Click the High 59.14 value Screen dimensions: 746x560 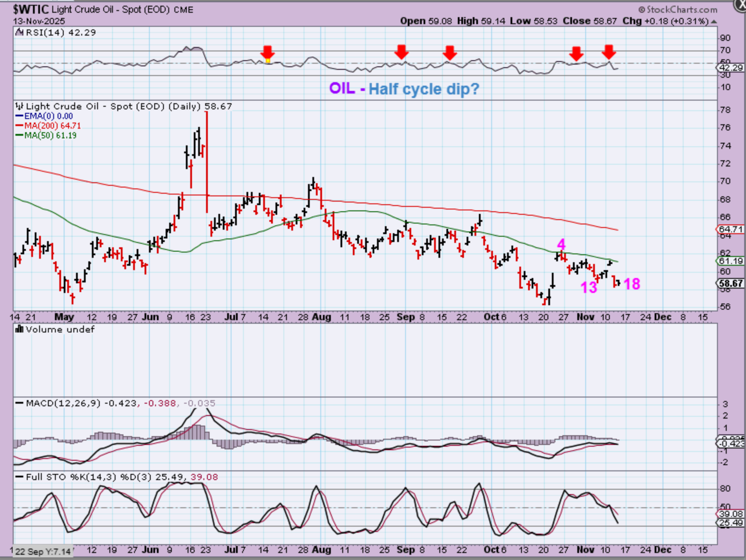481,21
